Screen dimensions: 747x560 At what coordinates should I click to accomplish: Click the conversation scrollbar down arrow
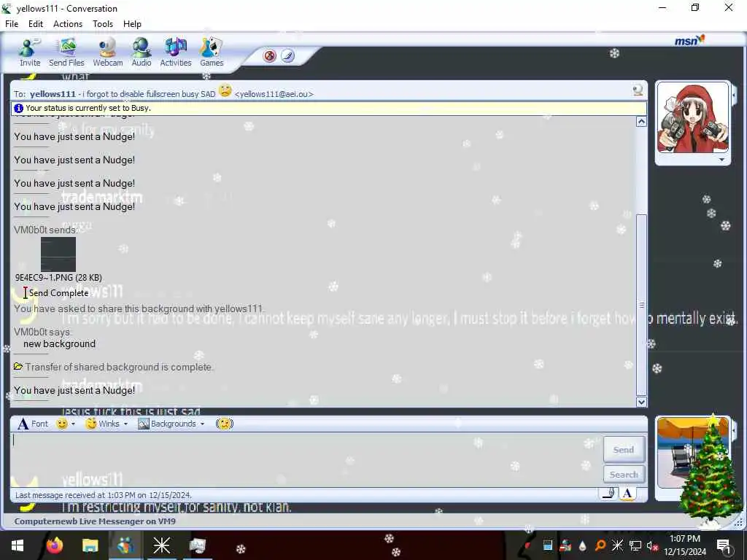641,402
